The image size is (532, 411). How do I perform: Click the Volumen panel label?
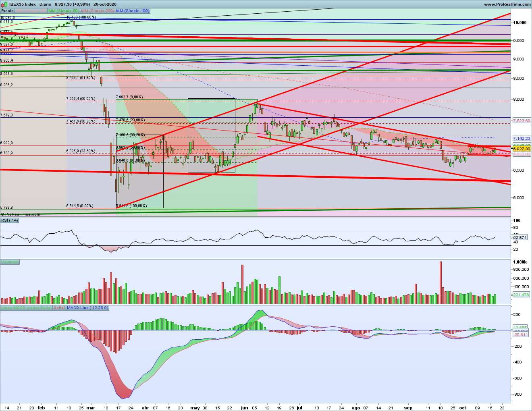10,262
